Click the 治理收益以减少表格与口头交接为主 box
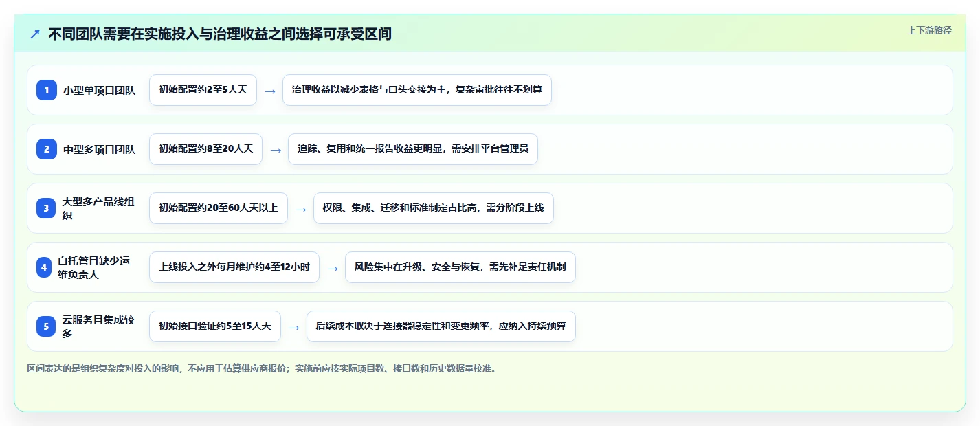This screenshot has height=426, width=980. pos(417,90)
